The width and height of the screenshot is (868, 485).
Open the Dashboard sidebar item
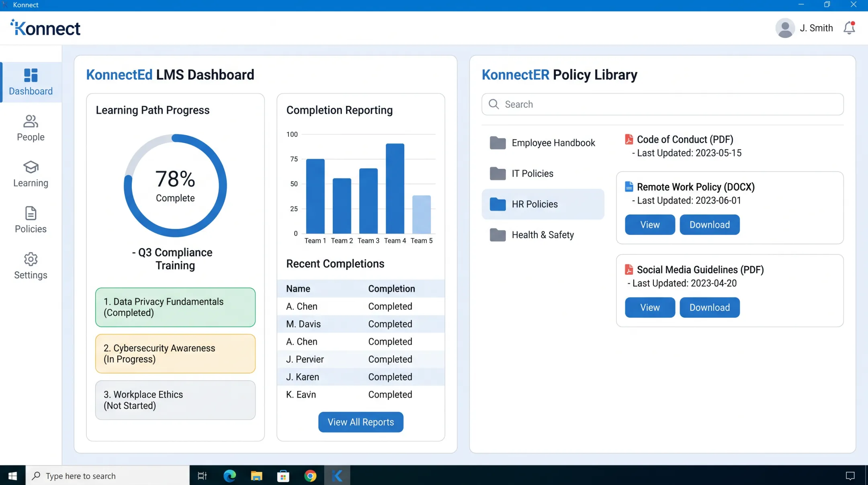tap(31, 82)
